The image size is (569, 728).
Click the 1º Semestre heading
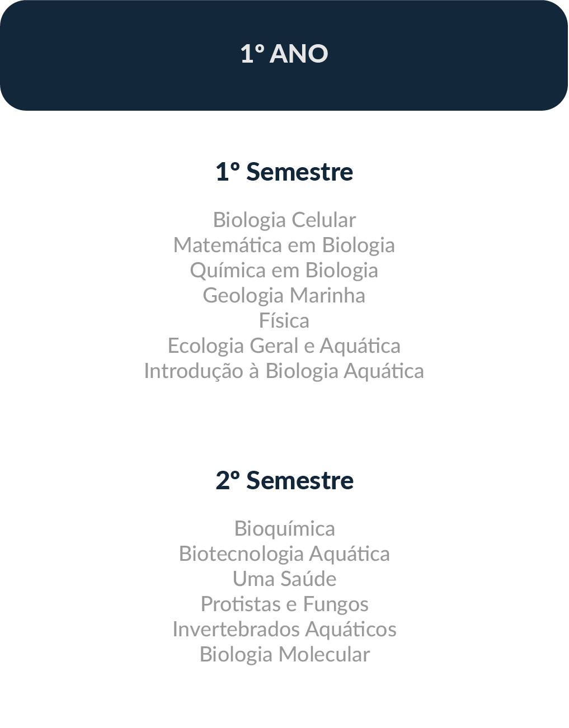(284, 172)
